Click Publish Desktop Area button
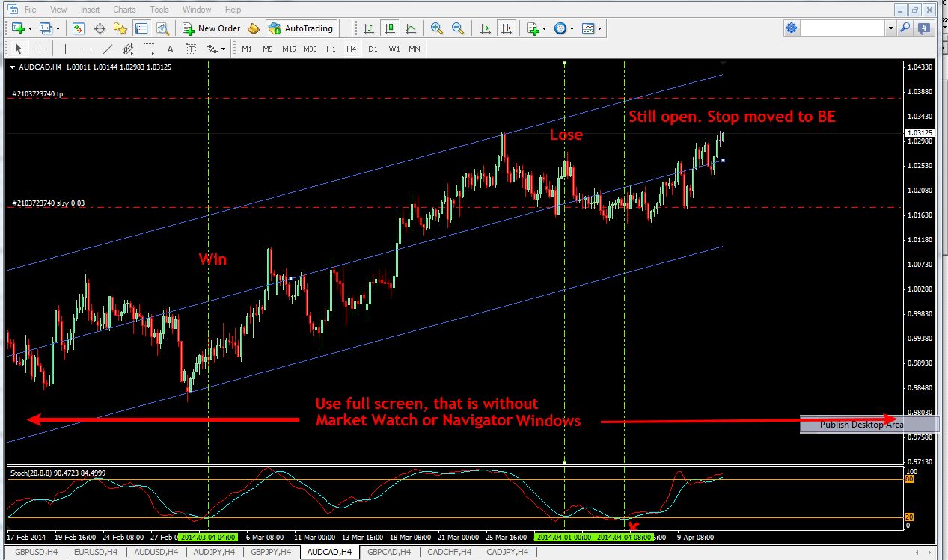948x560 pixels. [868, 425]
